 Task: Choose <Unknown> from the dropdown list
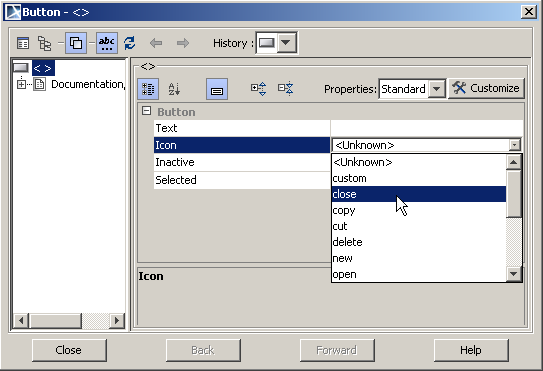pos(419,162)
